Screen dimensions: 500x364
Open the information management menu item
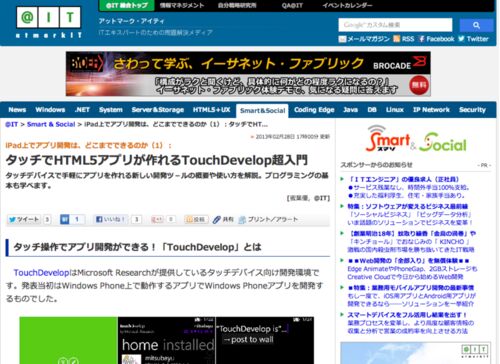tap(182, 5)
